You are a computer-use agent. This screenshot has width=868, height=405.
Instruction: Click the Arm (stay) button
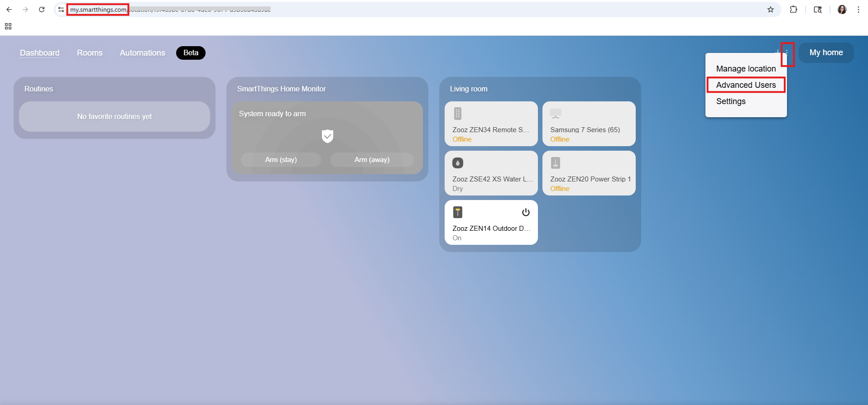point(281,160)
